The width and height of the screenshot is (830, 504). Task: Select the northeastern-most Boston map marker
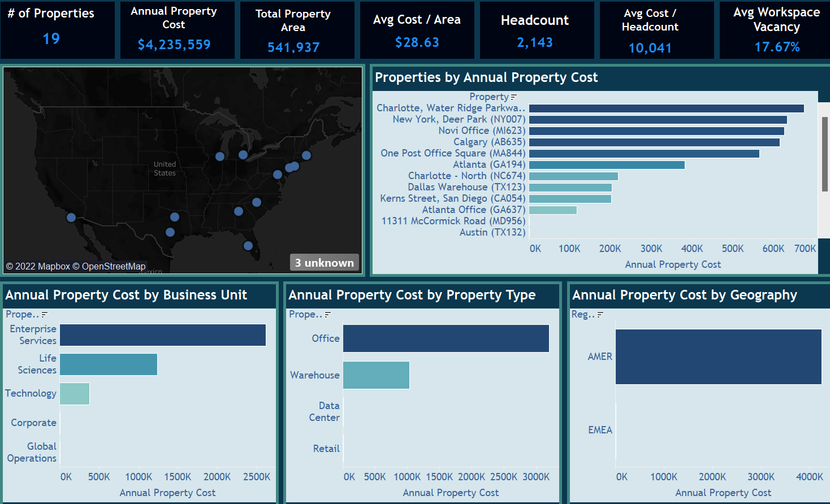coord(306,155)
